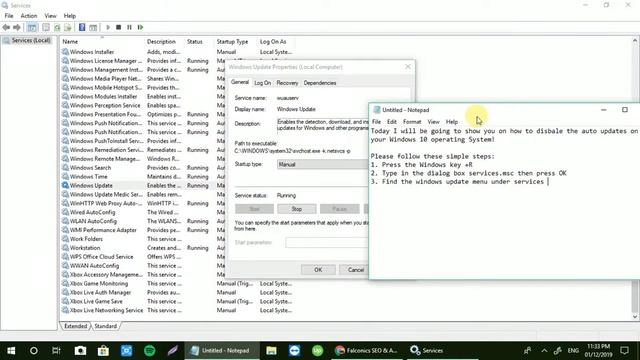Toggle the Show/Hide Action Pane icon

93,27
